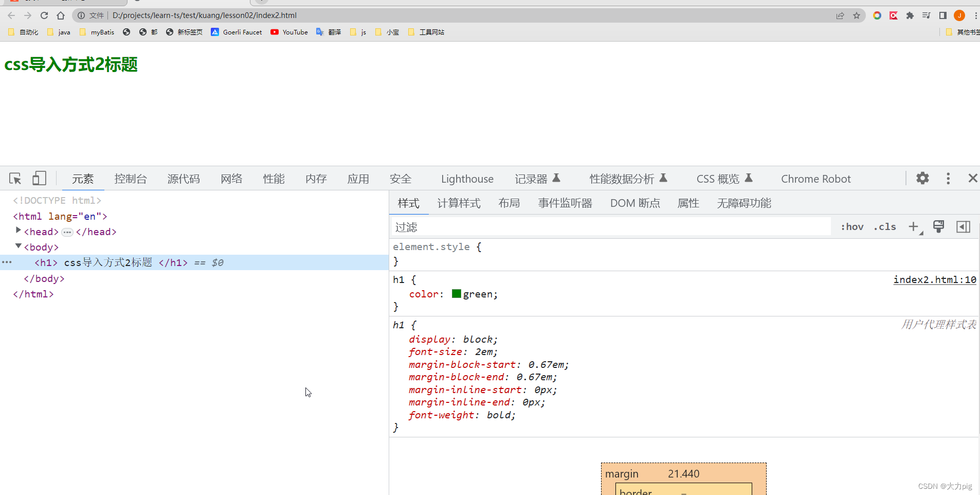Bookmark this page with the star icon
The image size is (980, 495).
[857, 15]
